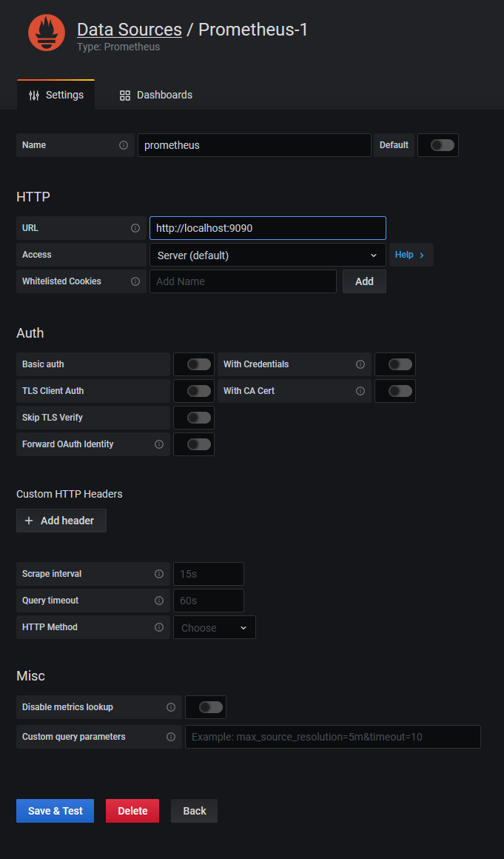Expand the Access Help section
504x859 pixels.
coord(410,255)
